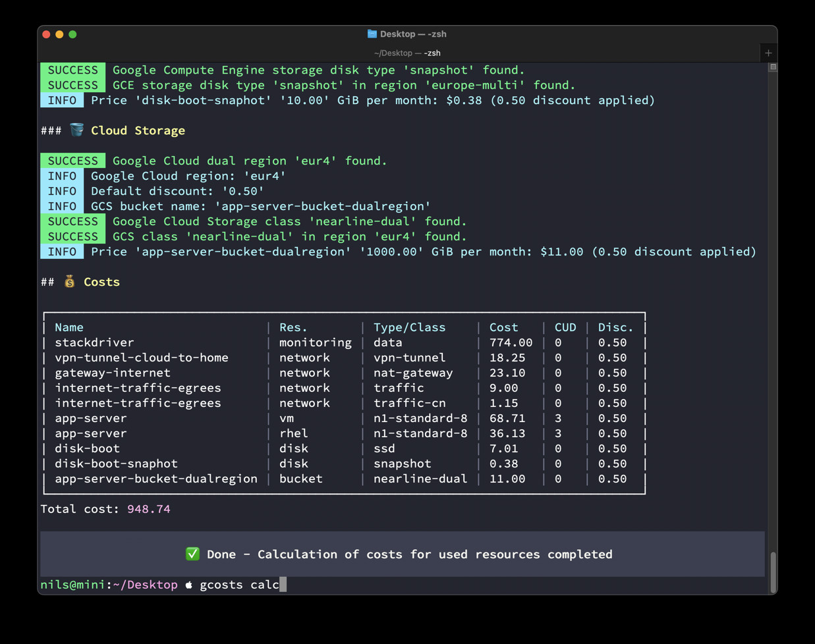Click the vertical scrollbar thumb

tap(773, 572)
